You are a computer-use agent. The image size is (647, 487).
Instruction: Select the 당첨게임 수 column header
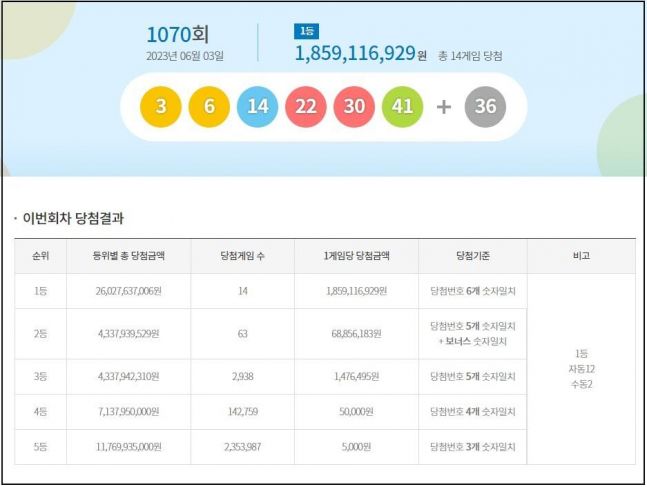point(242,256)
